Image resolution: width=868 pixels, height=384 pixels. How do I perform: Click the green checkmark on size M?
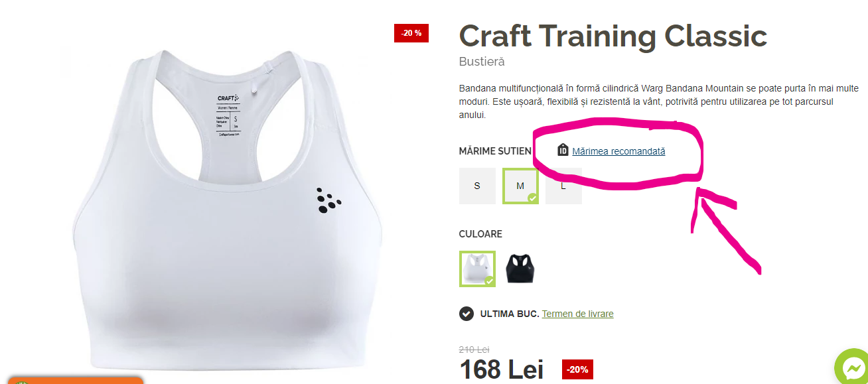532,198
